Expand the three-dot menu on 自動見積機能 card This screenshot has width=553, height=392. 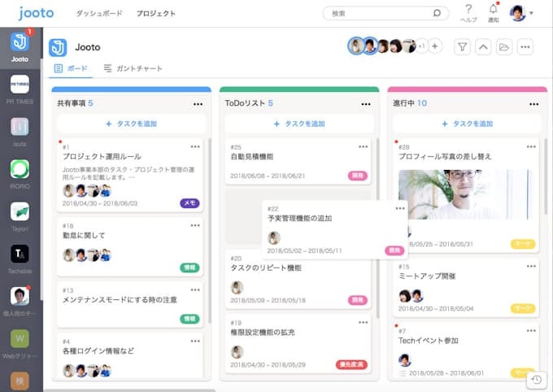363,146
